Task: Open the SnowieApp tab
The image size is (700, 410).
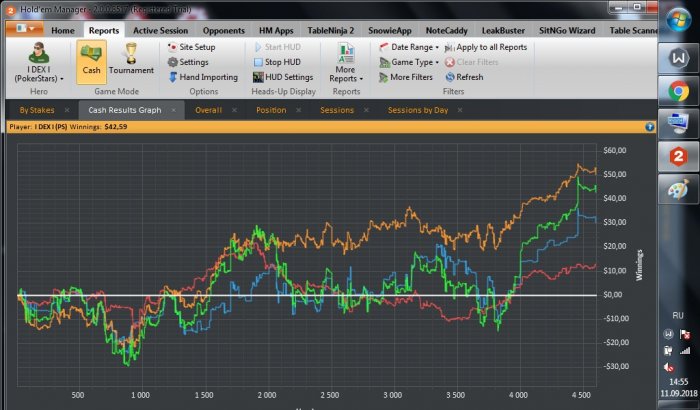Action: click(390, 31)
